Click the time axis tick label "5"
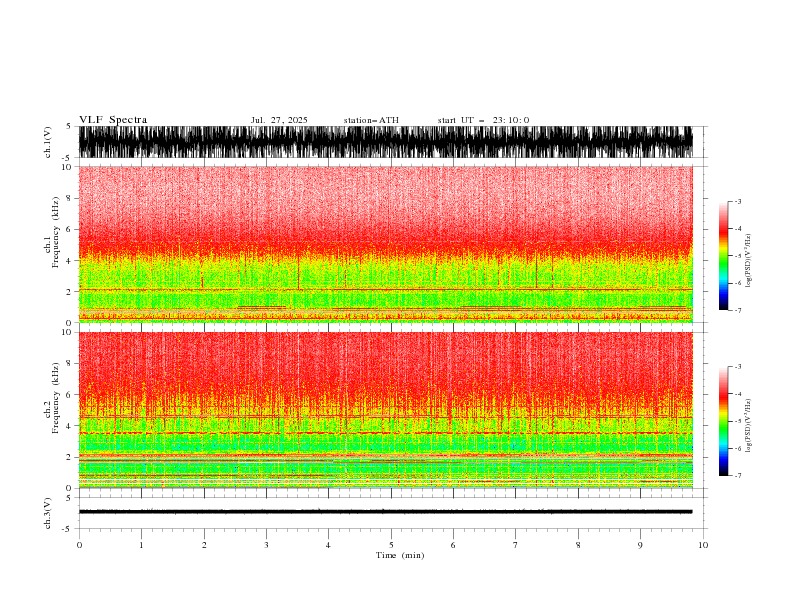The image size is (792, 612). tap(391, 545)
